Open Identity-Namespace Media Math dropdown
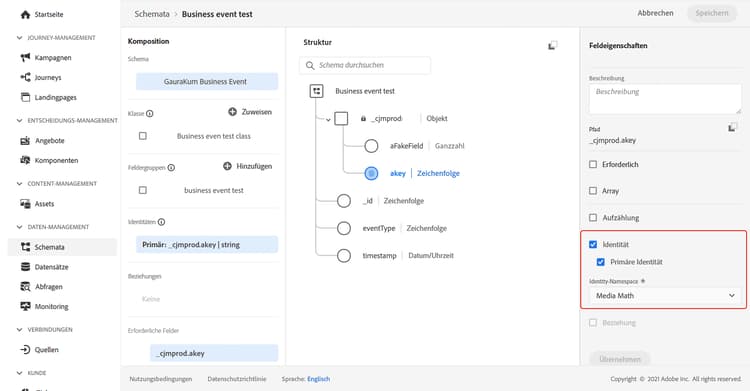This screenshot has height=391, width=750. click(664, 296)
